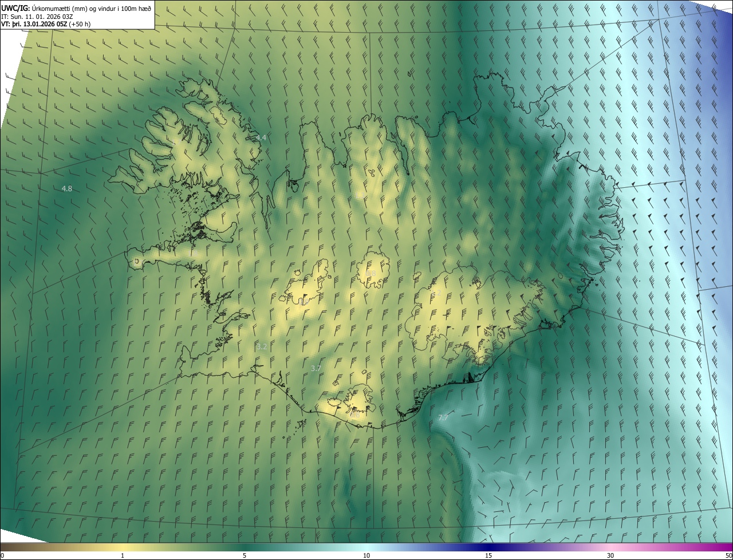Click the 5 tick on the color scale

click(245, 556)
